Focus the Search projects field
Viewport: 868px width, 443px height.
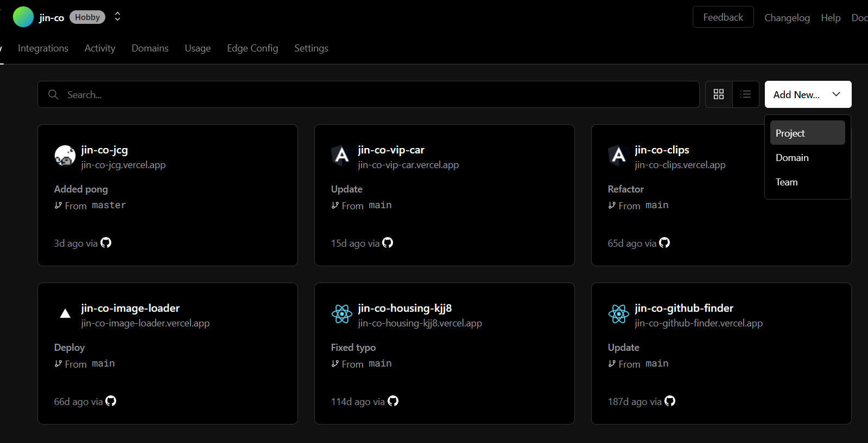(369, 94)
